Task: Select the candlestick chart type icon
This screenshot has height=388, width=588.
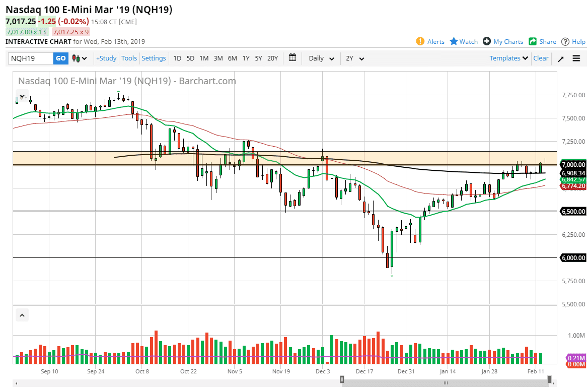Action: tap(74, 58)
